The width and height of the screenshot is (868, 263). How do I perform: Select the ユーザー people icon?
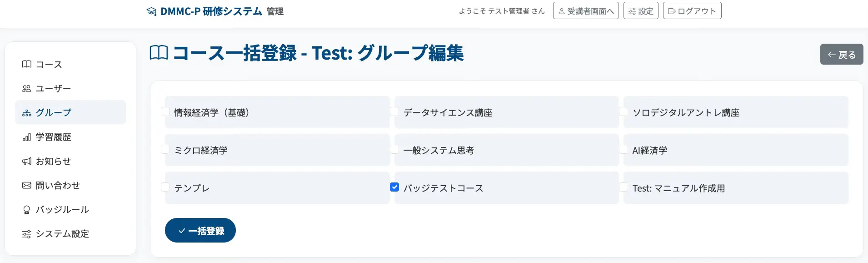(27, 88)
